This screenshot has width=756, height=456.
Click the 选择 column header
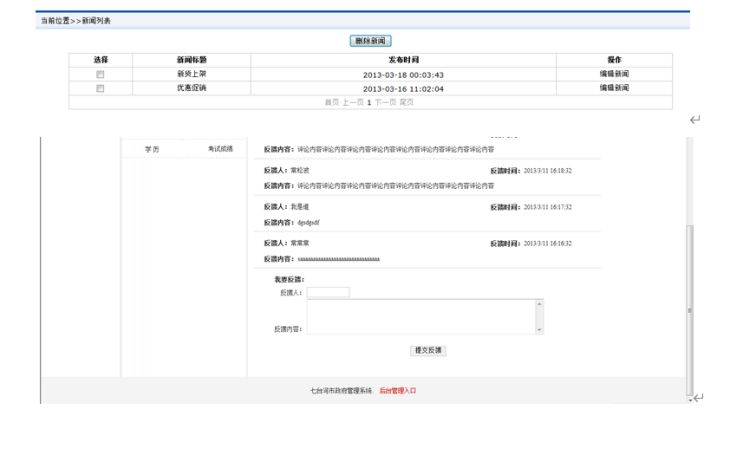pyautogui.click(x=101, y=60)
